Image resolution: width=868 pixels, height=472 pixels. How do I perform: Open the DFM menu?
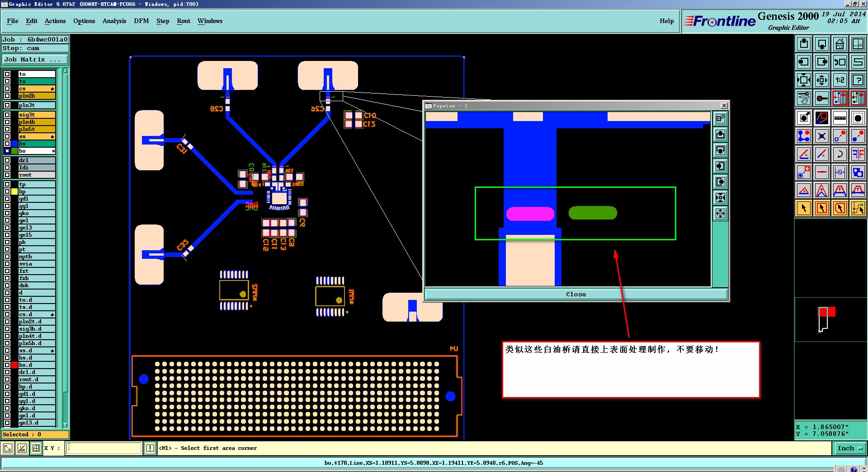142,21
